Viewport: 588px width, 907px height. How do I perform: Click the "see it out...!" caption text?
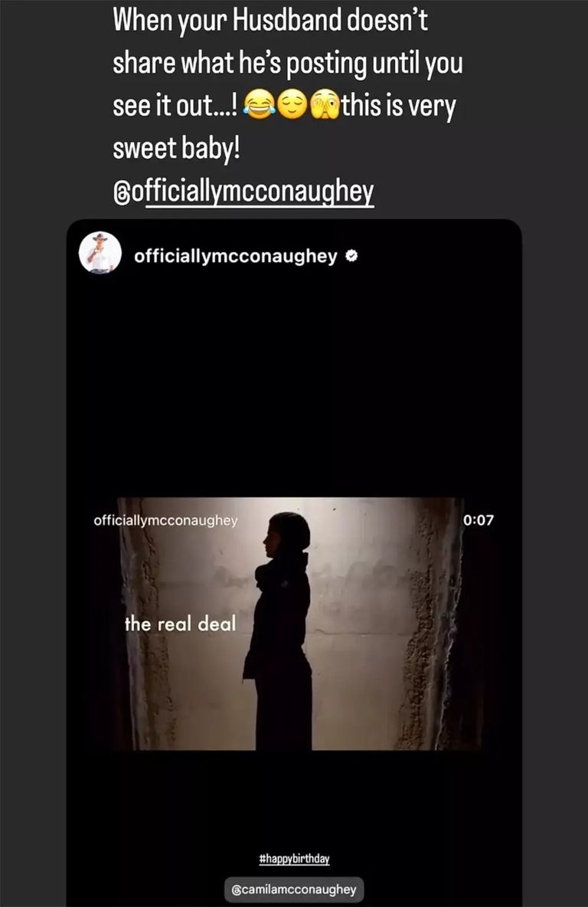[x=175, y=106]
